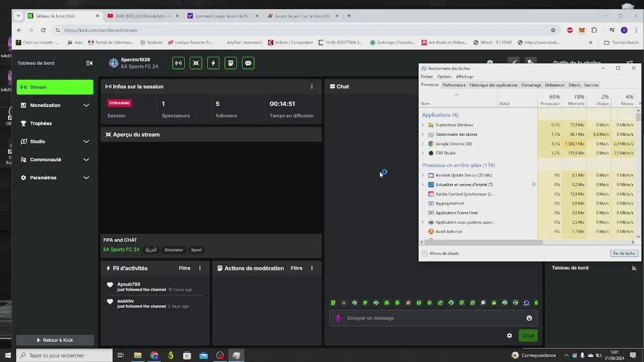Image resolution: width=644 pixels, height=362 pixels.
Task: Open new browser tab plus button
Action: click(349, 16)
